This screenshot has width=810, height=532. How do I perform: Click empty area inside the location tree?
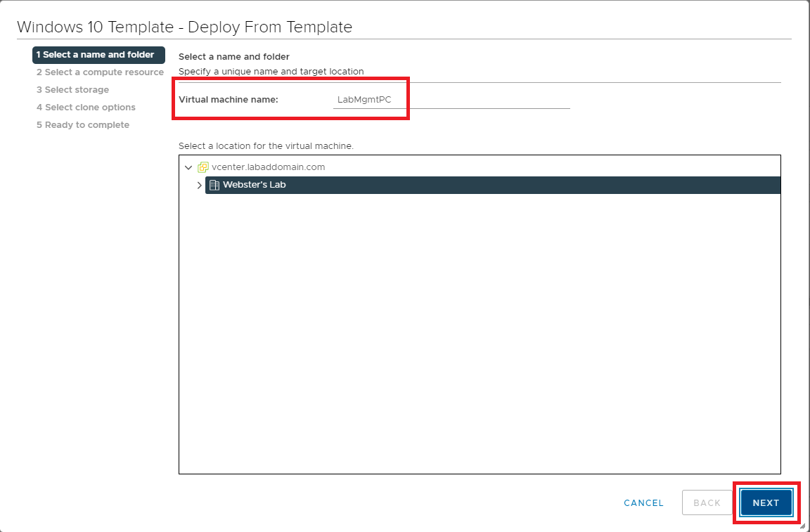[x=478, y=337]
